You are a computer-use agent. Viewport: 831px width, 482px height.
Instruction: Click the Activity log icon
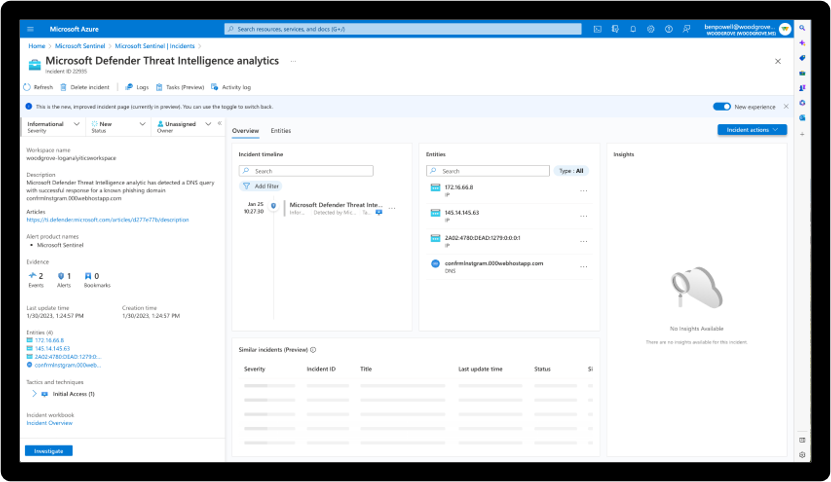[215, 87]
